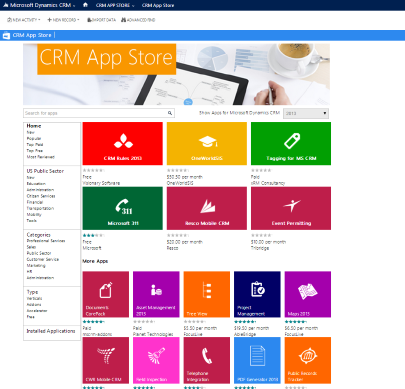Select Public Sector under Categories
The image size is (405, 389).
[x=39, y=253]
